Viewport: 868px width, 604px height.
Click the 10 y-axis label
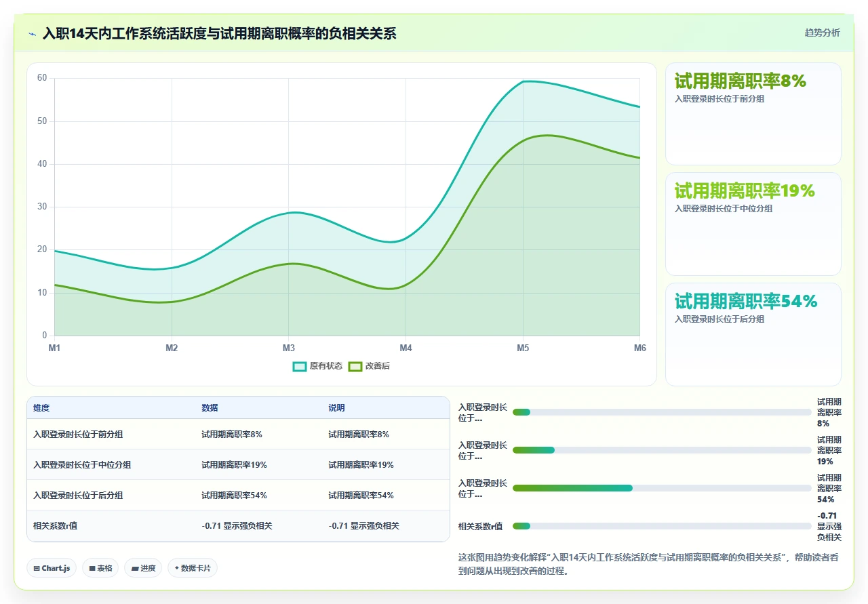point(42,293)
